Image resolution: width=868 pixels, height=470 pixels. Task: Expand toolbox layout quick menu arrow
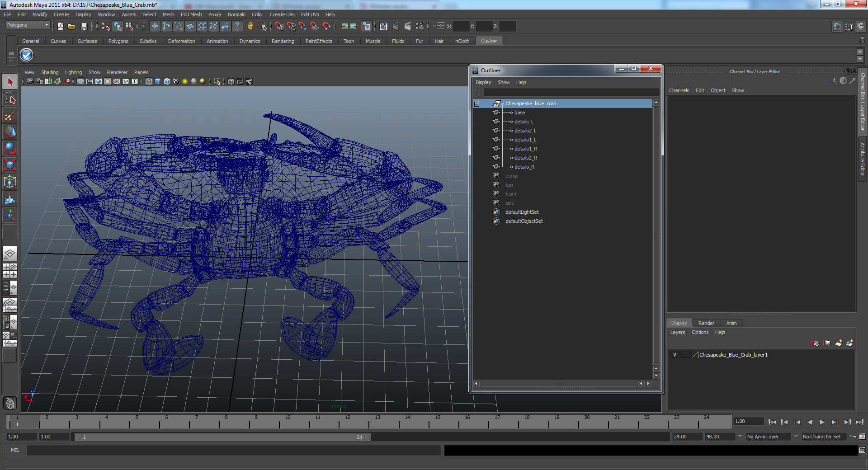pyautogui.click(x=9, y=356)
